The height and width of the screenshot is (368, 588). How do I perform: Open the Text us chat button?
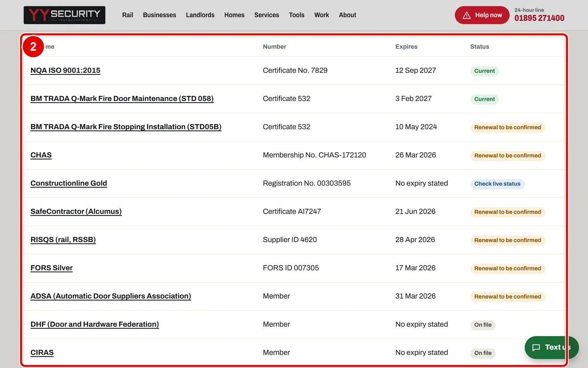pyautogui.click(x=552, y=347)
